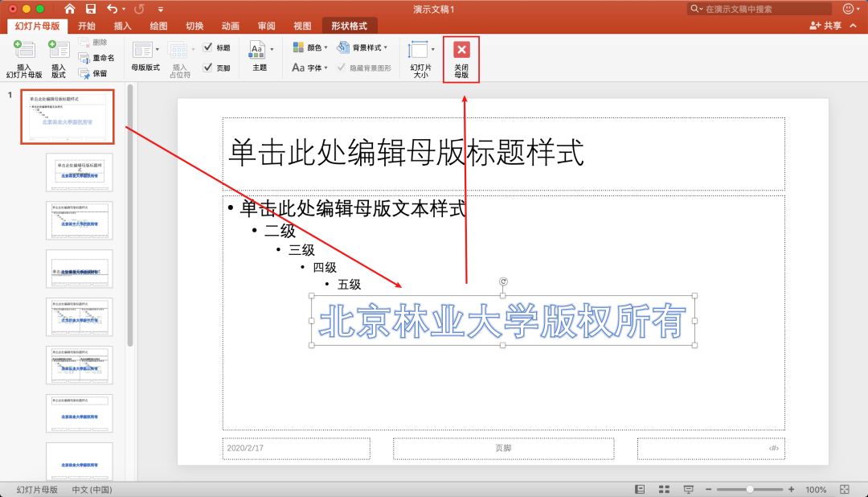Open the smiley feedback icon
This screenshot has height=497, width=868.
pyautogui.click(x=848, y=9)
